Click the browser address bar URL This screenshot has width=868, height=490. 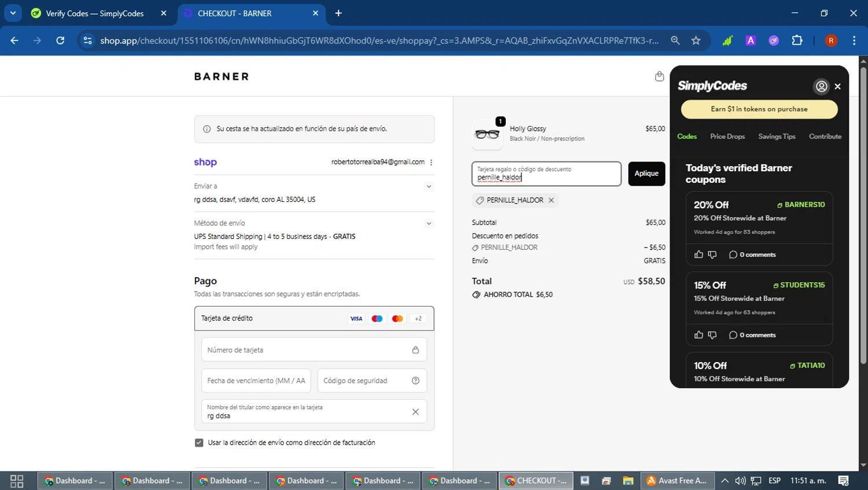point(379,40)
